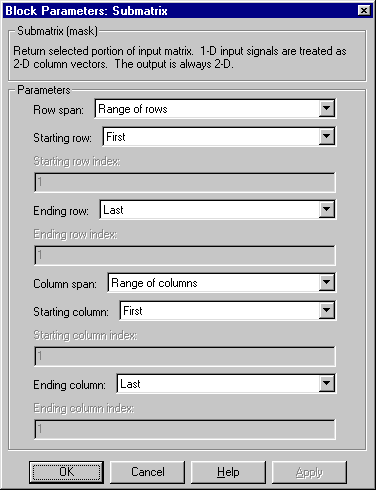The height and width of the screenshot is (490, 376).
Task: Open the Ending row dropdown arrow
Action: coord(326,210)
